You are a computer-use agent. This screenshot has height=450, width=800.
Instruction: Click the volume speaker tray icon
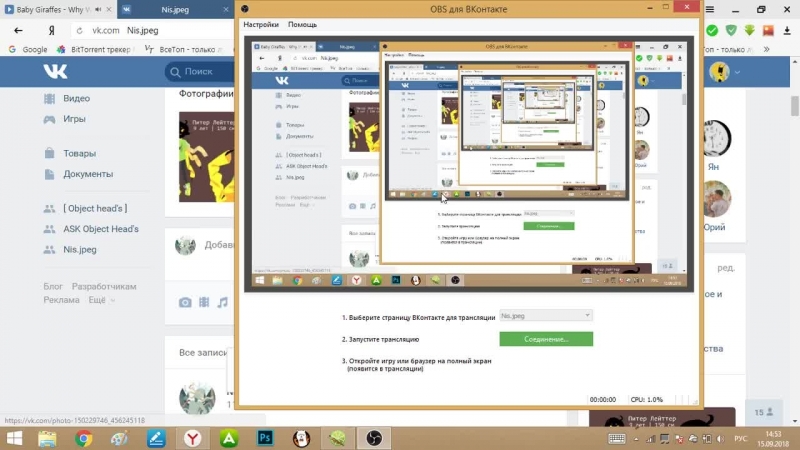(x=720, y=439)
